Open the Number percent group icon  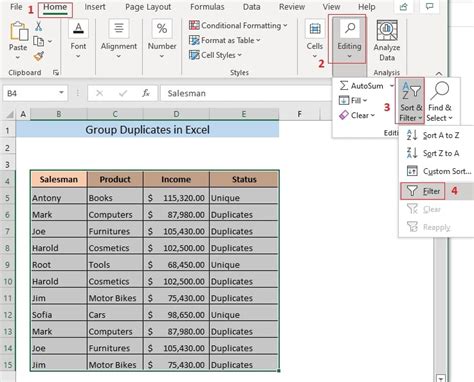[x=162, y=28]
